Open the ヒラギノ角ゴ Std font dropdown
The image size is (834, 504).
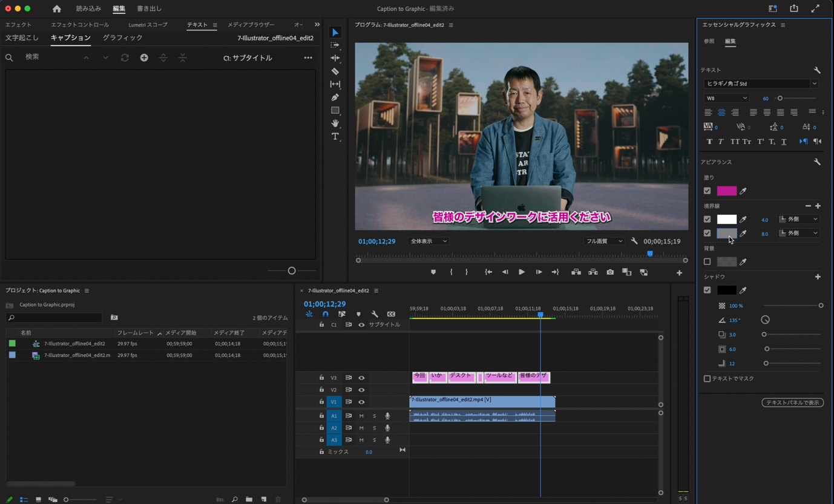tap(760, 83)
